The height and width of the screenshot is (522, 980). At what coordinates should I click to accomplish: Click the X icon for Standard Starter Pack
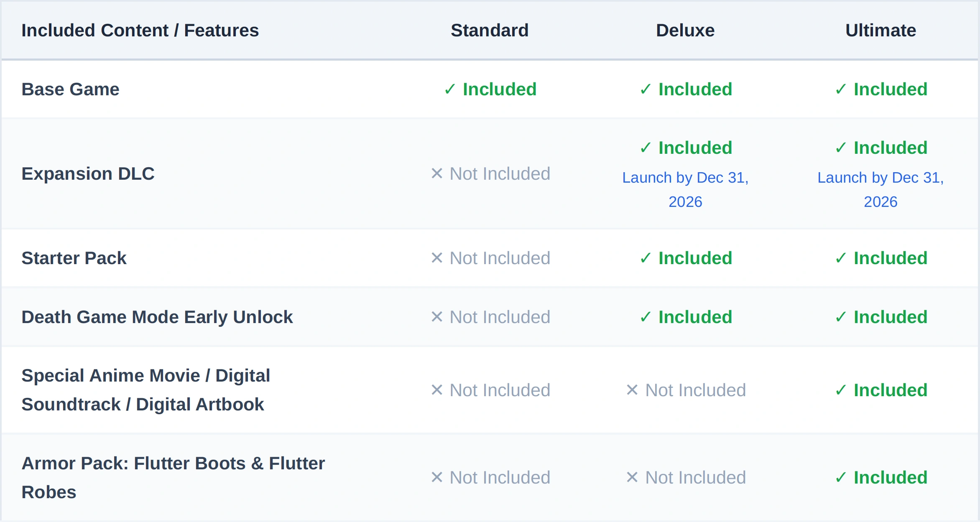[436, 258]
